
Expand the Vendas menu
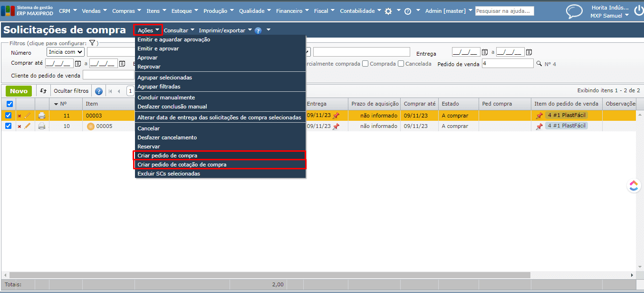94,11
